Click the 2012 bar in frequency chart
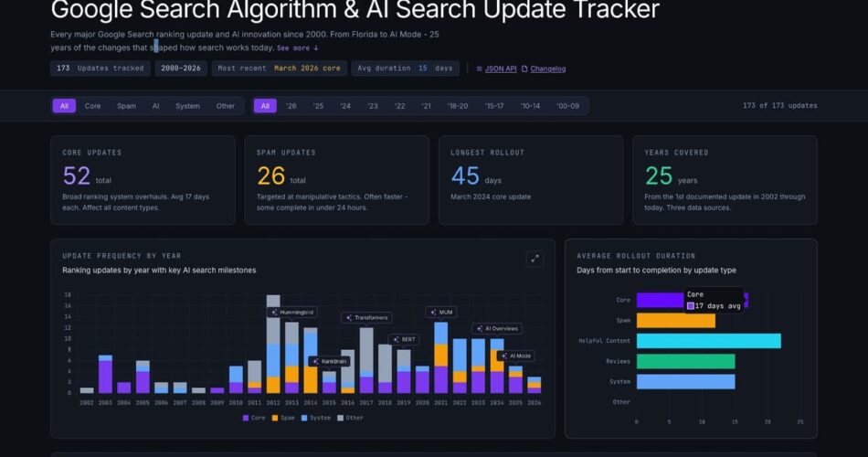 pos(273,347)
